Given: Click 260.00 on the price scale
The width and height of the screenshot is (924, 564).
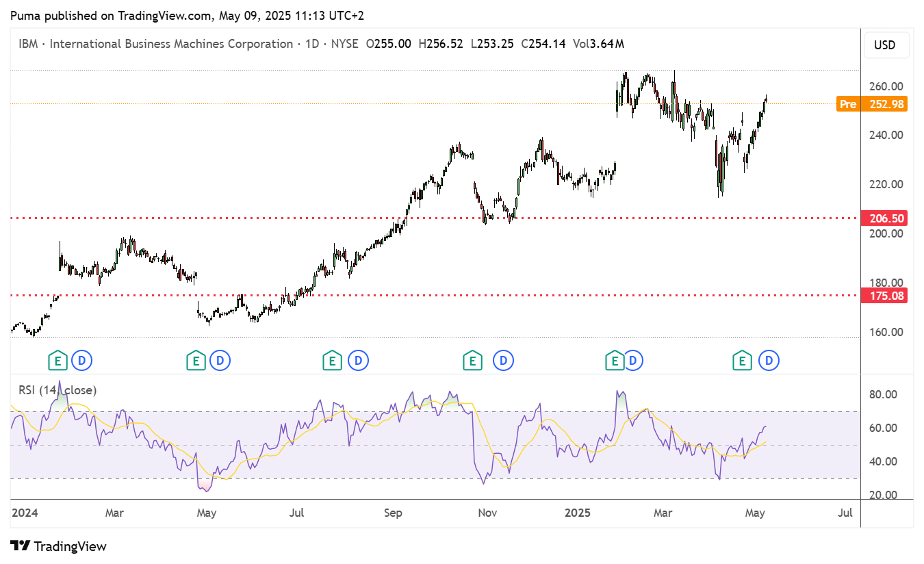Looking at the screenshot, I should coord(886,86).
